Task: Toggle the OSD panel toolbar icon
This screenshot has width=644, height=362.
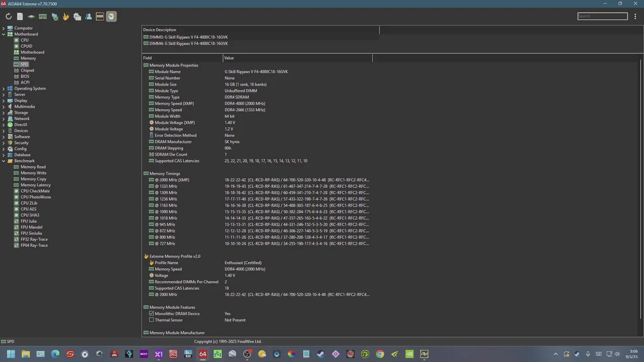Action: coord(100,17)
